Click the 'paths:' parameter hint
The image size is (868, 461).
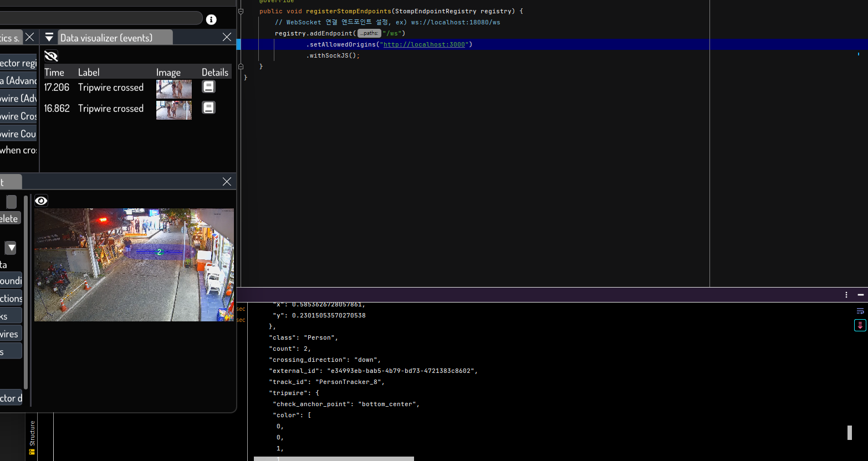click(369, 33)
